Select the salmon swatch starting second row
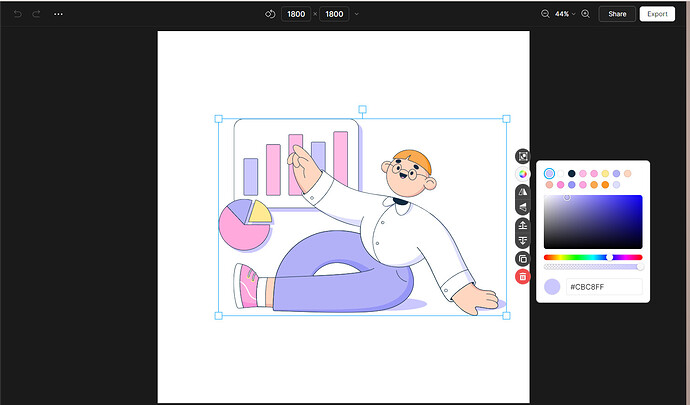 (549, 185)
